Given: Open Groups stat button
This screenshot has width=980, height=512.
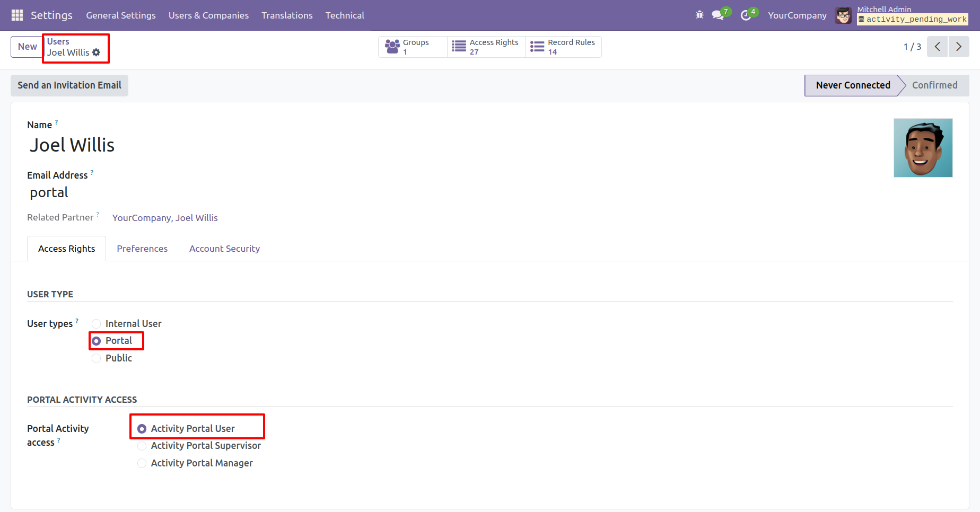Looking at the screenshot, I should coord(413,47).
